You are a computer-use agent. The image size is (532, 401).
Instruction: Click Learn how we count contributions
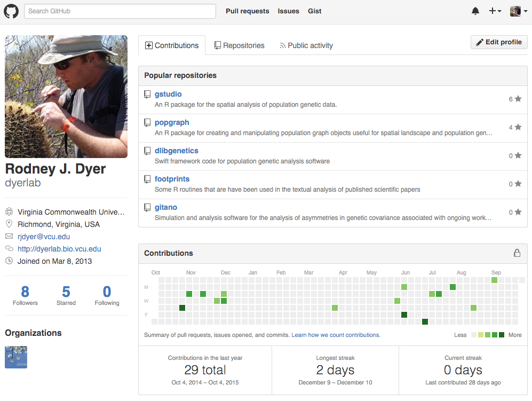click(336, 335)
